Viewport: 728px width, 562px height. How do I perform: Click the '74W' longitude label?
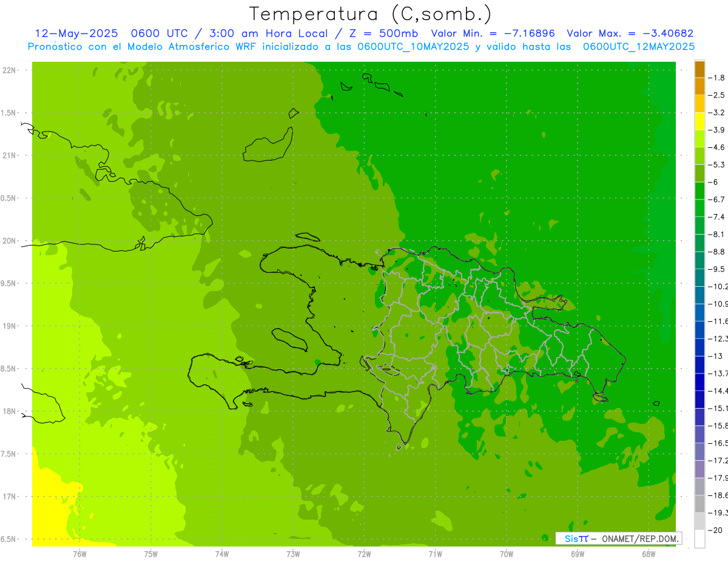point(222,554)
